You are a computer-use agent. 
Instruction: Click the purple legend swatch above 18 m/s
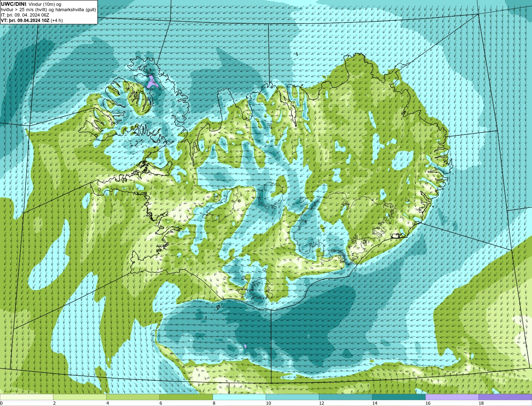(505, 397)
